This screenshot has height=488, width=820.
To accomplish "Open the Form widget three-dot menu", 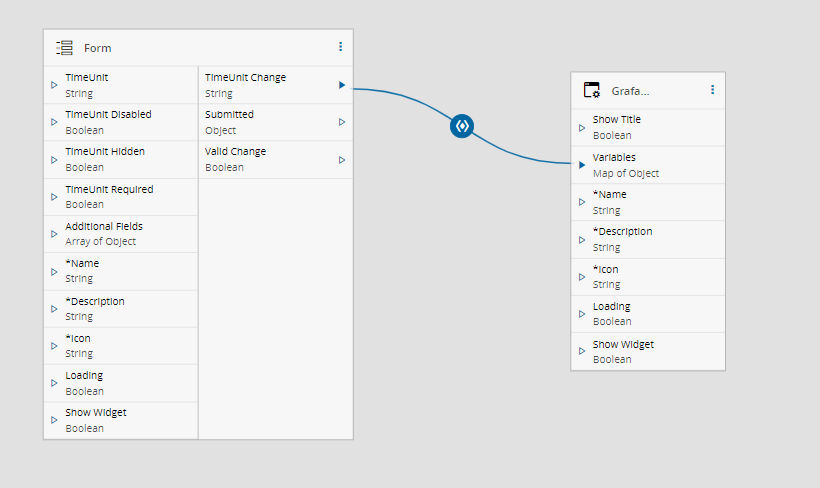I will [340, 47].
